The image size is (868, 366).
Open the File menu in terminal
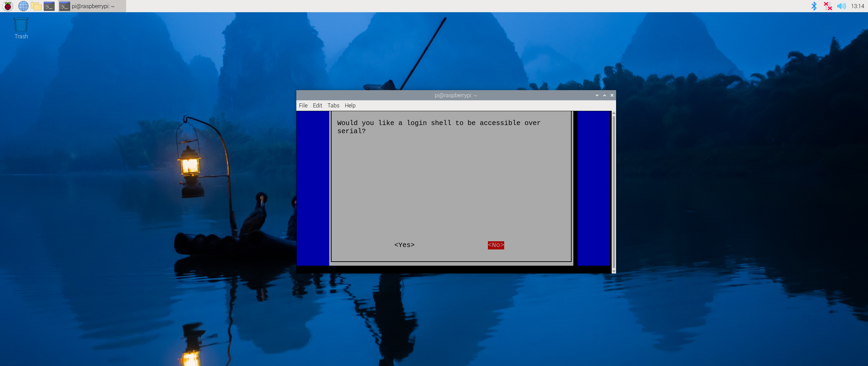(x=303, y=106)
